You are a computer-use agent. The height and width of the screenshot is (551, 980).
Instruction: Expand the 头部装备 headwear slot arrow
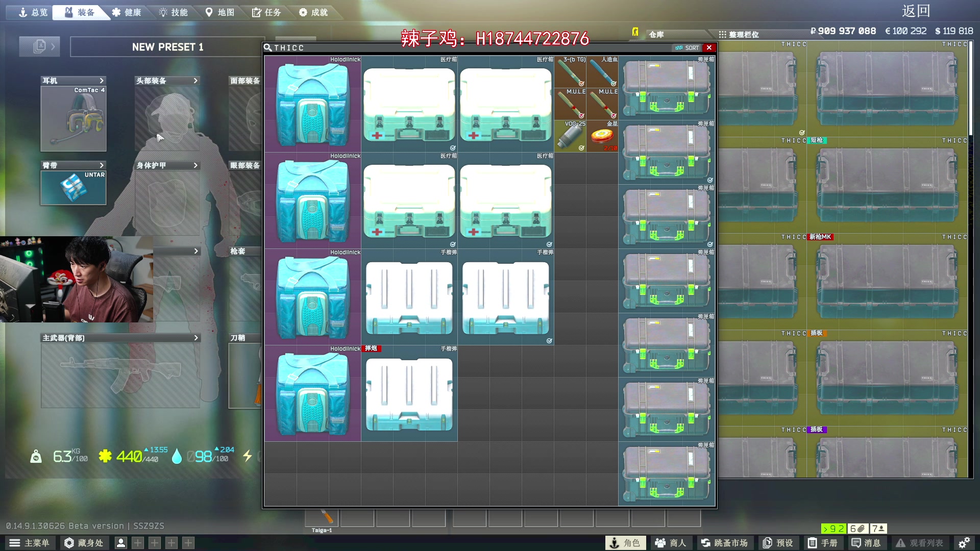195,81
